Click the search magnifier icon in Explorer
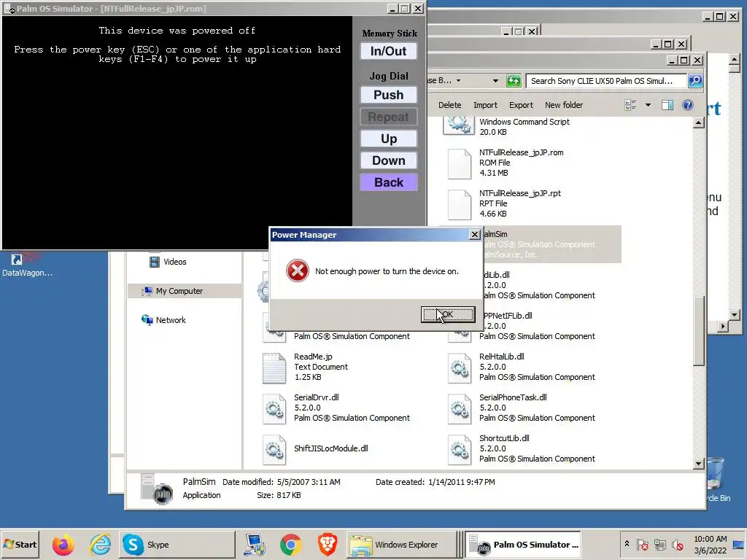 [695, 80]
